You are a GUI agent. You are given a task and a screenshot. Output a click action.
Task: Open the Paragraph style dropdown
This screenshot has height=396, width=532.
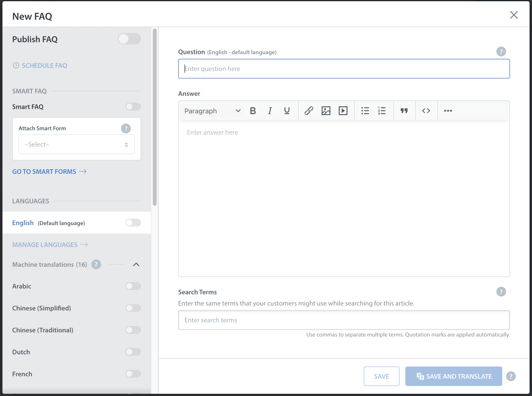click(x=212, y=111)
